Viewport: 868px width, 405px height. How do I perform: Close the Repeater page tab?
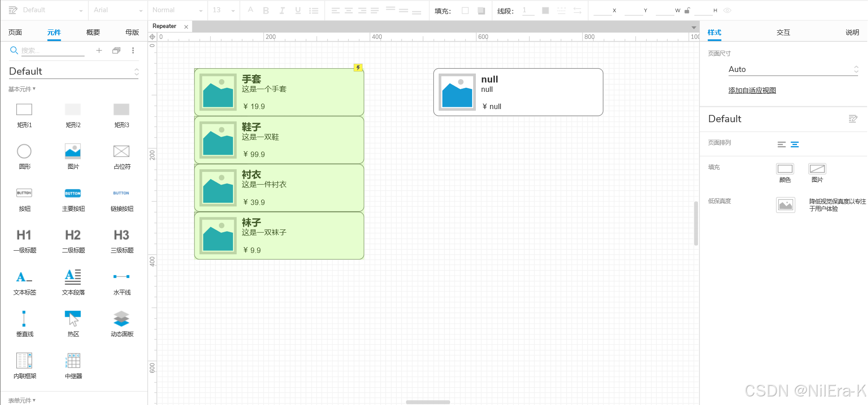(186, 27)
